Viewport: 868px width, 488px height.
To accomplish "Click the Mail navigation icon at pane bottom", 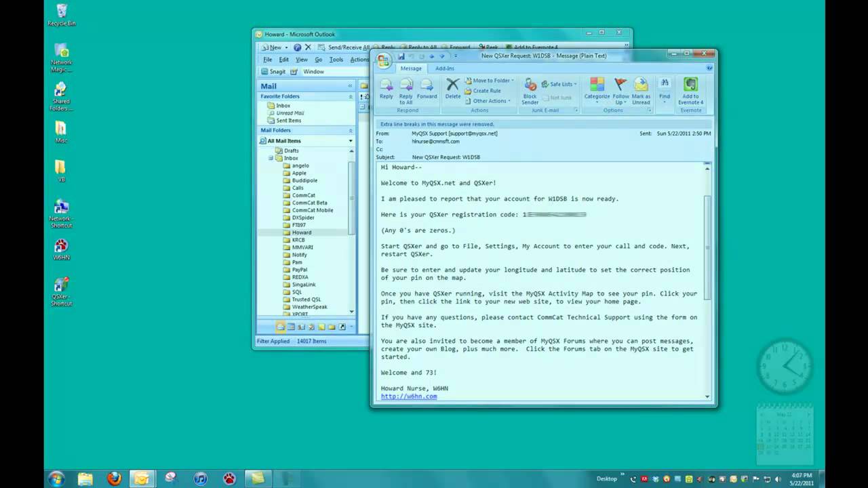I will pyautogui.click(x=281, y=327).
